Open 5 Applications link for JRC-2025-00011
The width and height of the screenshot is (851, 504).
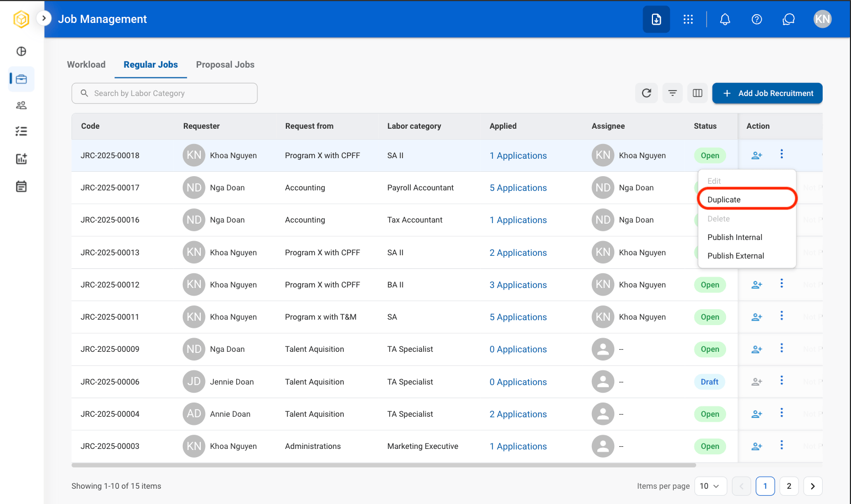(x=518, y=317)
